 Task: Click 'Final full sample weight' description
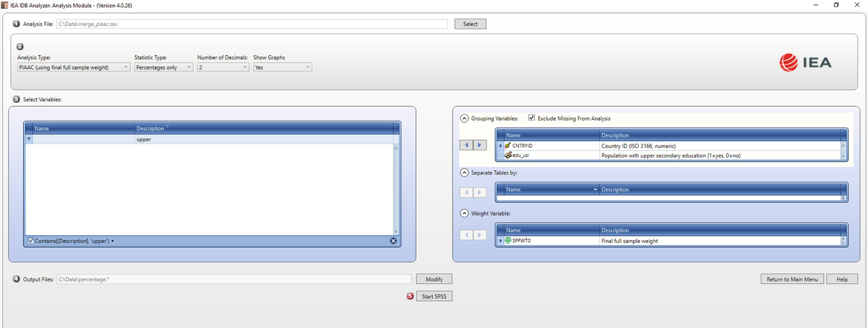tap(630, 241)
